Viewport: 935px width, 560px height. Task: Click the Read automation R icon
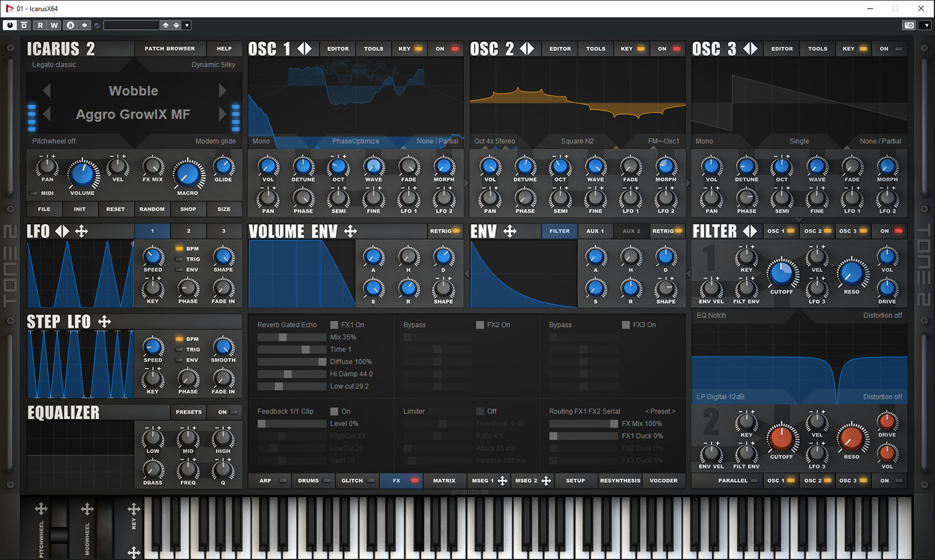pos(40,26)
